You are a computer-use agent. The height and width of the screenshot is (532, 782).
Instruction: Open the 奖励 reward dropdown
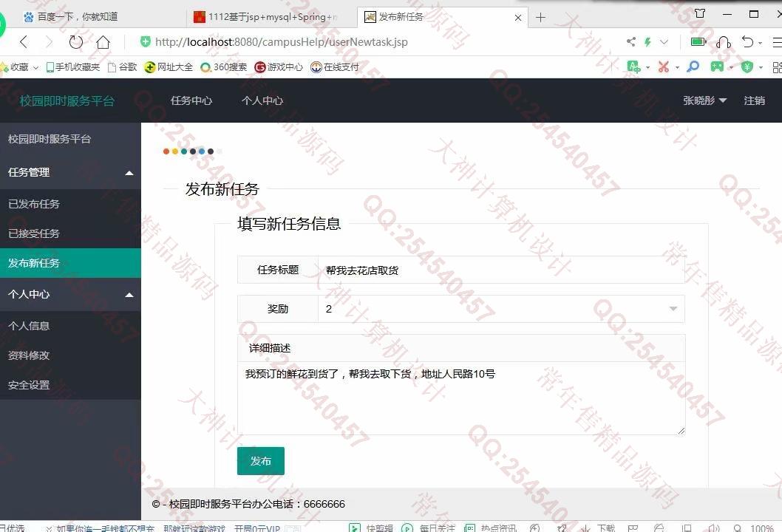click(x=501, y=309)
